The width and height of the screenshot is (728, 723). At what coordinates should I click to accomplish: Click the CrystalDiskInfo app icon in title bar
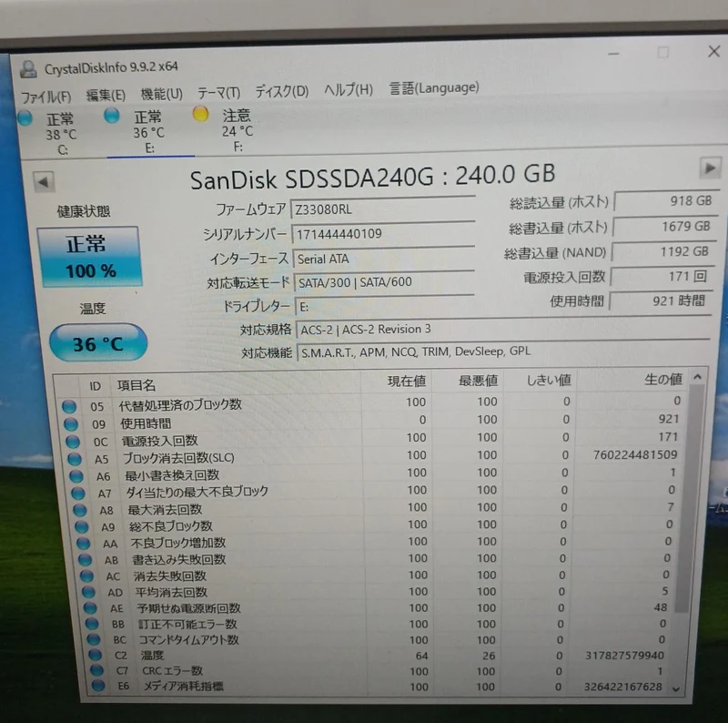pos(28,69)
